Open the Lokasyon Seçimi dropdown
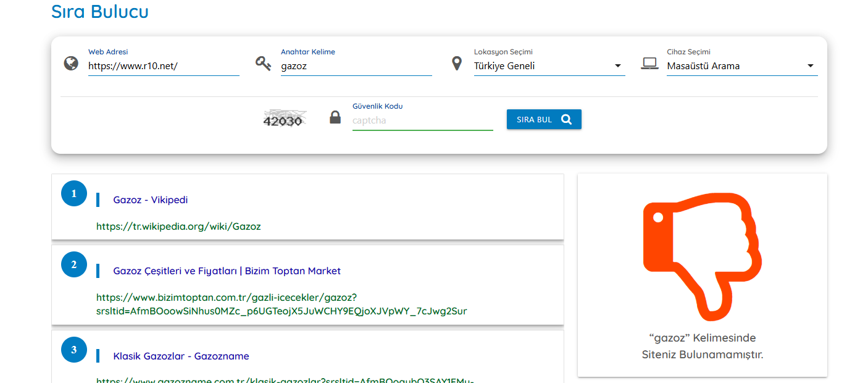868x383 pixels. click(x=549, y=66)
